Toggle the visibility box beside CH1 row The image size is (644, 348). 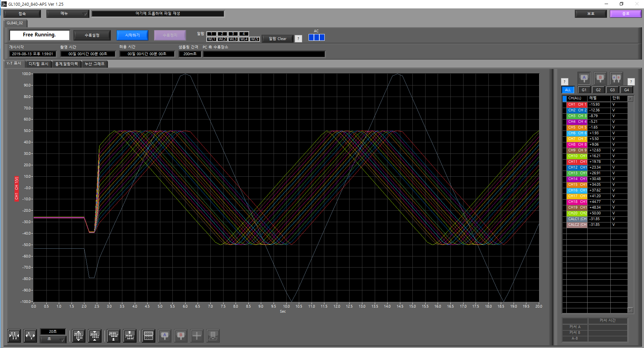(x=564, y=105)
